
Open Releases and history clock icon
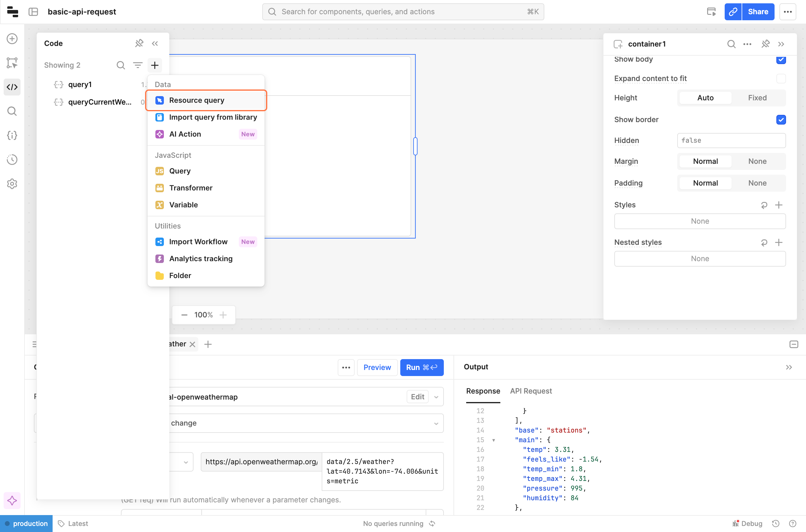(x=12, y=160)
